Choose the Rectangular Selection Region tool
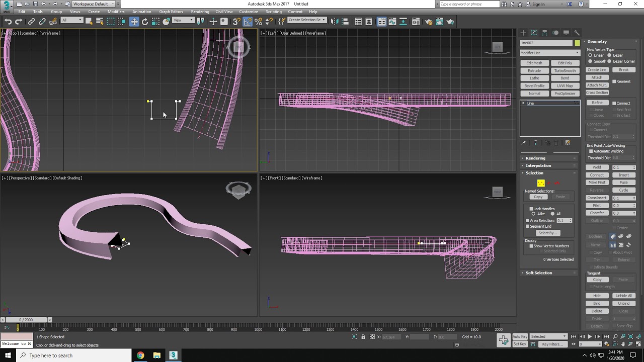This screenshot has height=362, width=644. [111, 22]
